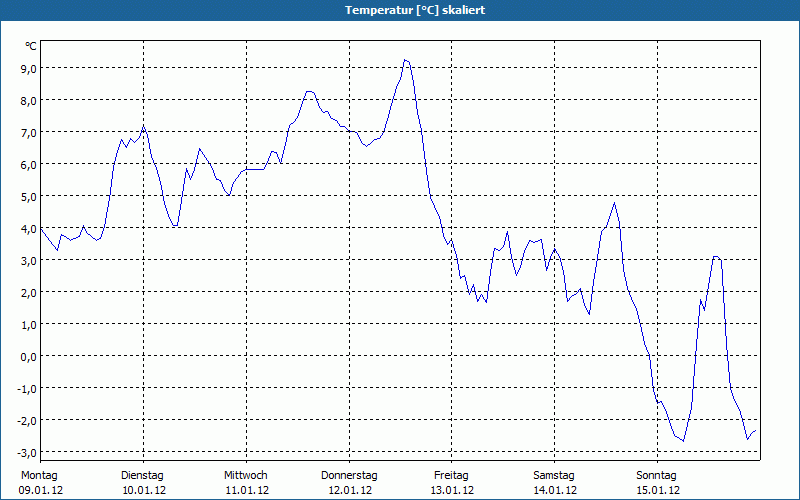Click the Sonntag day label

pyautogui.click(x=656, y=476)
